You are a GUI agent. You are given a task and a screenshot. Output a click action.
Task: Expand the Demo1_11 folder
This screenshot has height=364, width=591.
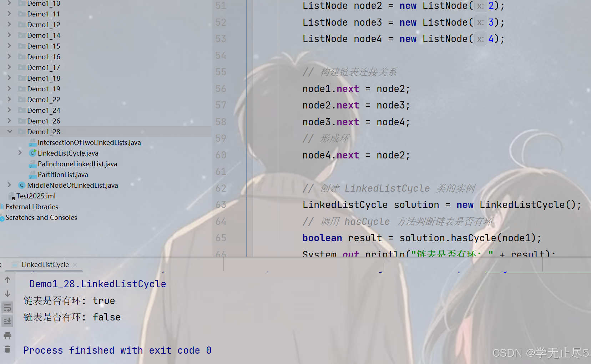click(x=10, y=14)
